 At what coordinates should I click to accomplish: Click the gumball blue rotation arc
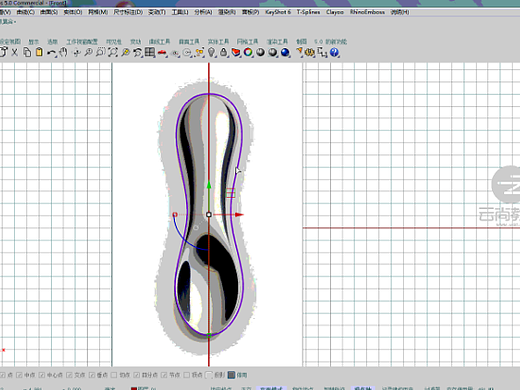[185, 240]
